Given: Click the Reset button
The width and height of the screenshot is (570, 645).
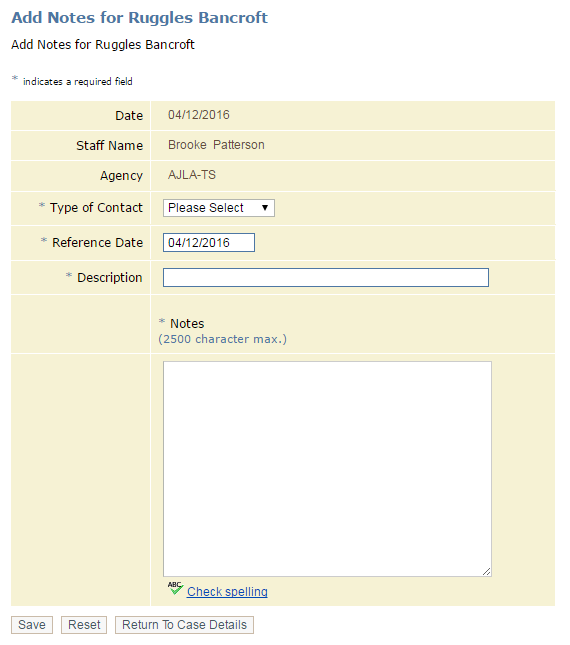Looking at the screenshot, I should click(84, 625).
